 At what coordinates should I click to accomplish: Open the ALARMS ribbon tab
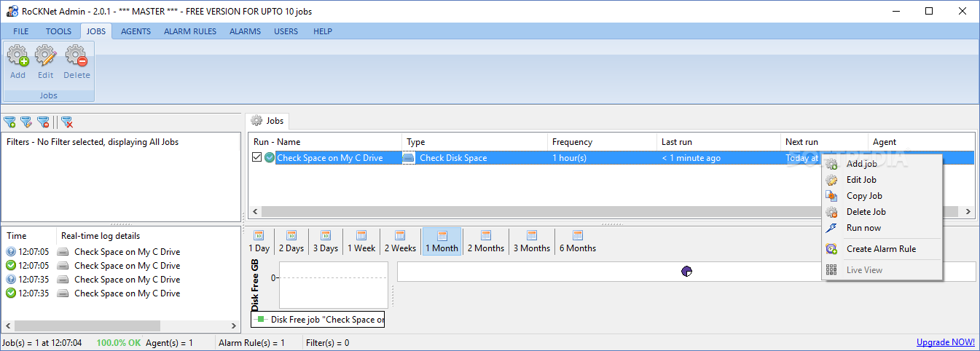click(245, 31)
